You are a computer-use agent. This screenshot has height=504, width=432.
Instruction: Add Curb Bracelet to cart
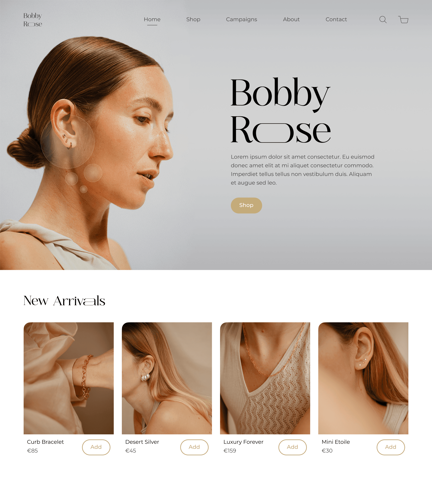[x=96, y=447]
